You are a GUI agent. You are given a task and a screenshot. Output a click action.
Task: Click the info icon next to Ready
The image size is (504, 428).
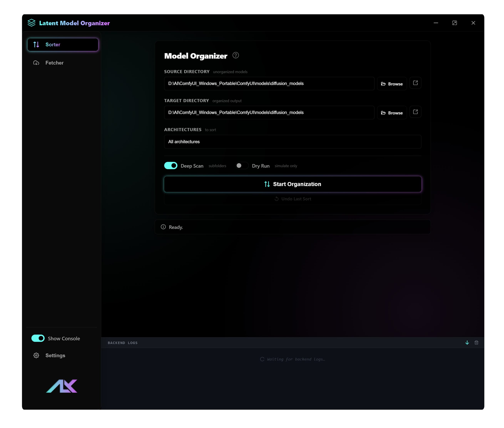coord(163,227)
